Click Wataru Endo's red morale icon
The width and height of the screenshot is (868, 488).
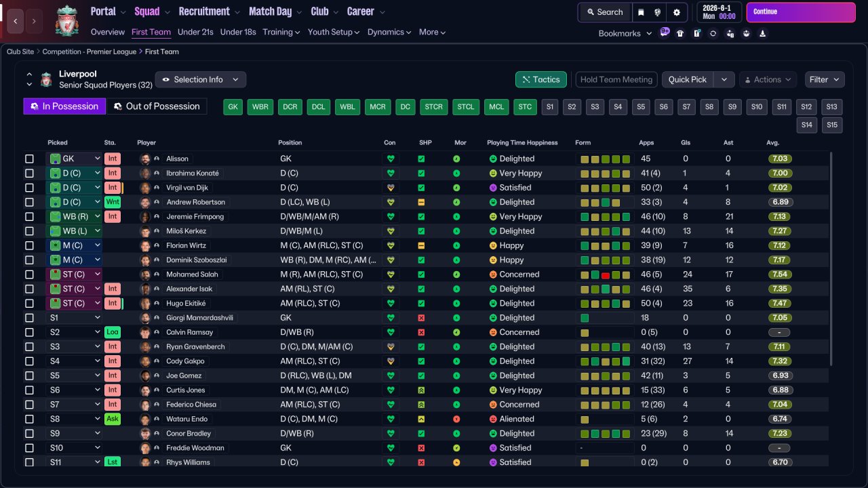point(456,419)
